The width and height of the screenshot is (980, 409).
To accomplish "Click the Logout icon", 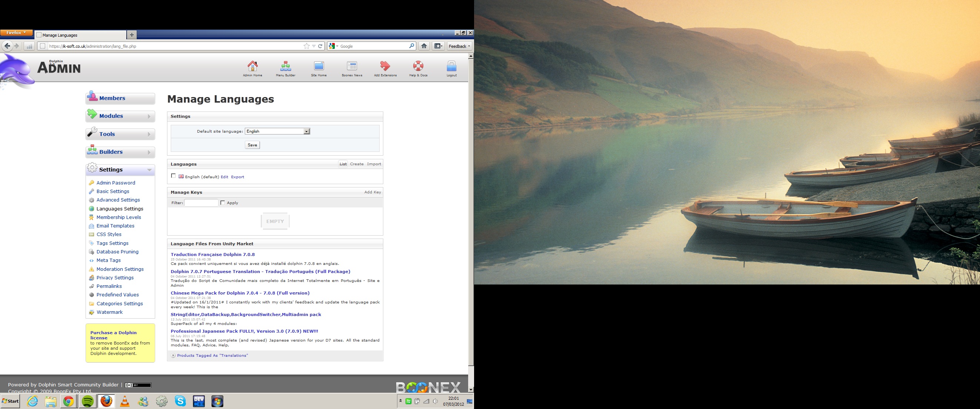I will point(451,67).
